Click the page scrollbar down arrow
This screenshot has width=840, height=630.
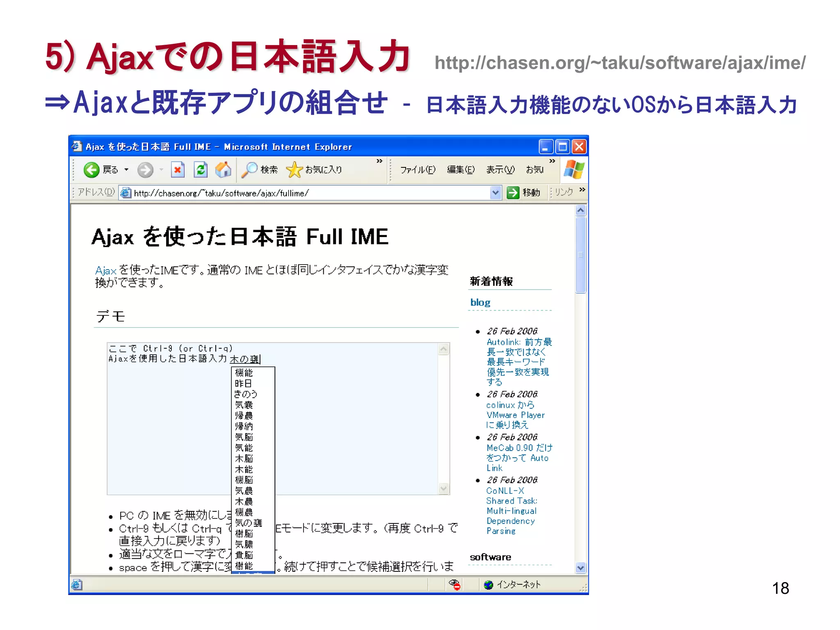pos(580,568)
